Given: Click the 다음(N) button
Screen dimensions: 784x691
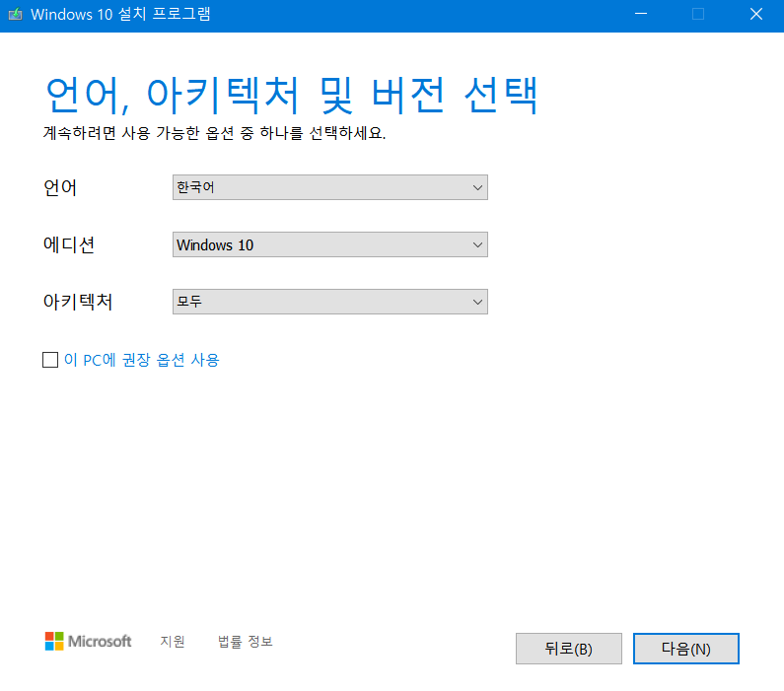Looking at the screenshot, I should click(686, 649).
